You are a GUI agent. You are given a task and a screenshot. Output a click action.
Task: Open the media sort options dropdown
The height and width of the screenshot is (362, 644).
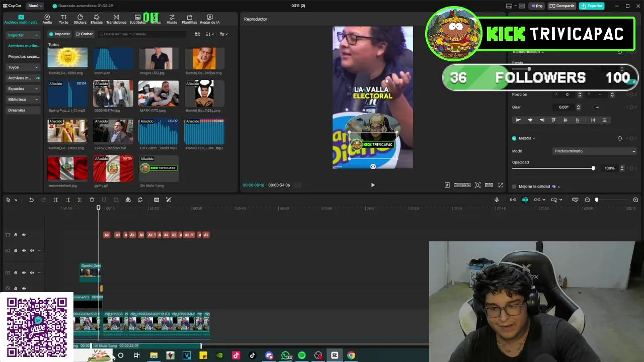(209, 34)
